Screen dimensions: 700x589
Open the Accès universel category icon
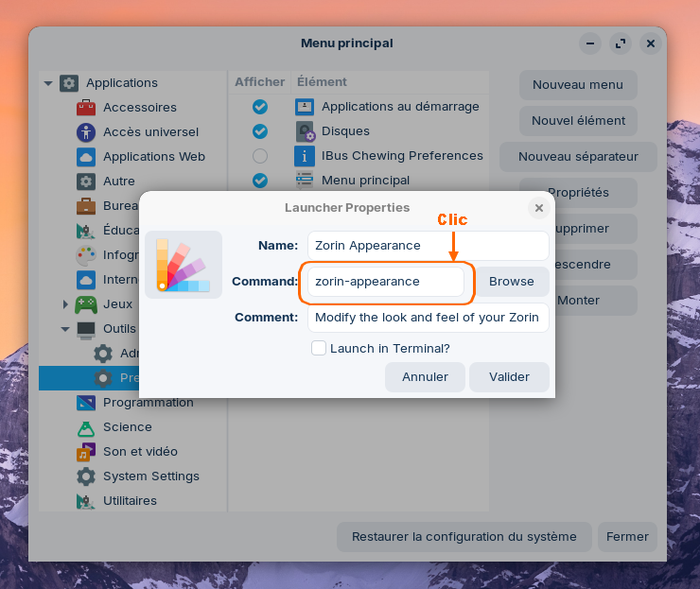click(x=86, y=132)
